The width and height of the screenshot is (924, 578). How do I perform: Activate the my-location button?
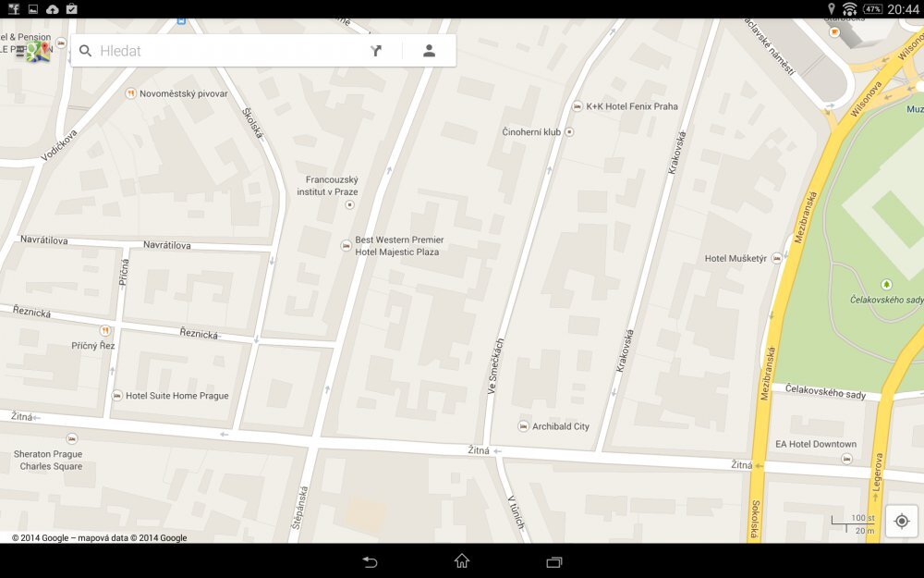point(900,521)
